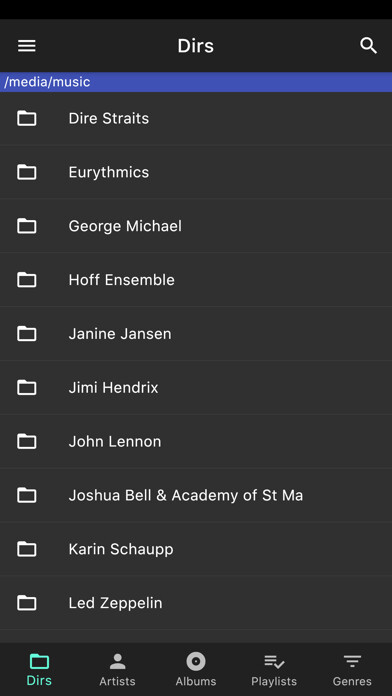The width and height of the screenshot is (392, 696).
Task: Open the Playlists tab
Action: (x=274, y=670)
